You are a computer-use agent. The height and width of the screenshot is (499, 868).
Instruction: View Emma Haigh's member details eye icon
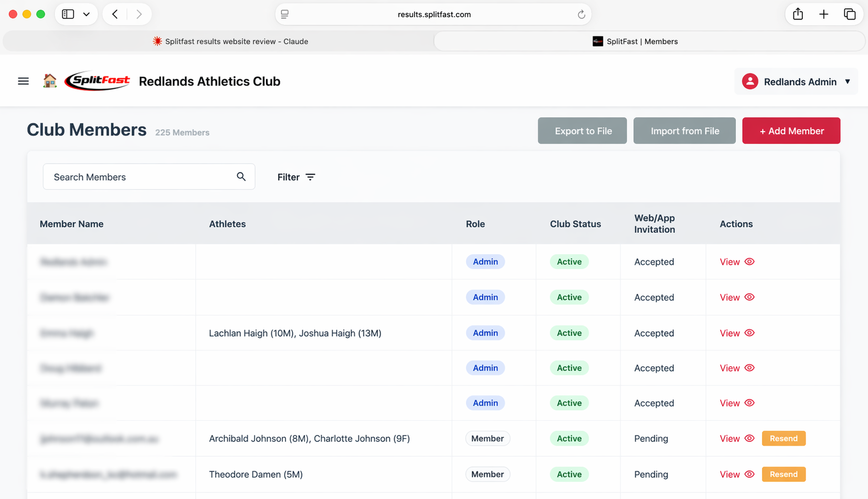tap(749, 333)
